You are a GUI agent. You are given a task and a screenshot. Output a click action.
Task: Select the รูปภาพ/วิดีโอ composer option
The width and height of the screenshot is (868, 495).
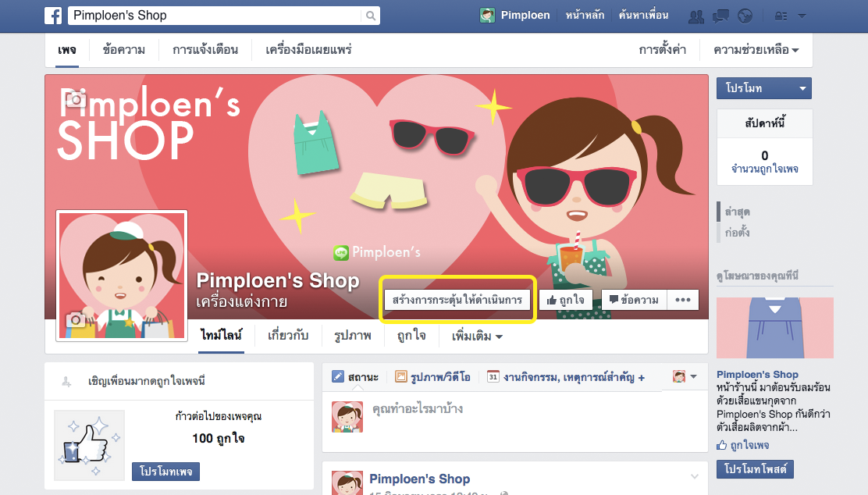coord(433,377)
